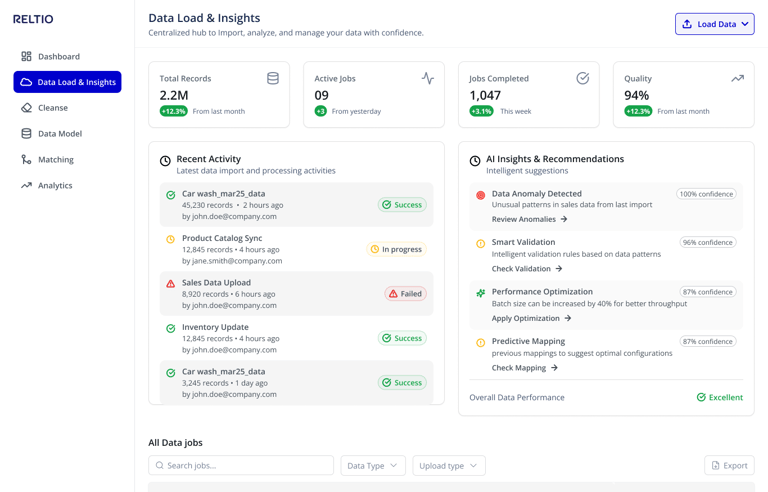Click the Data Anomaly Detected alert icon

click(481, 195)
